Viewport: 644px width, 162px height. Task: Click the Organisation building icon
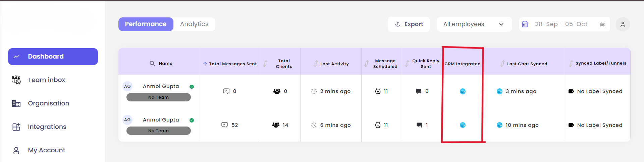[16, 103]
